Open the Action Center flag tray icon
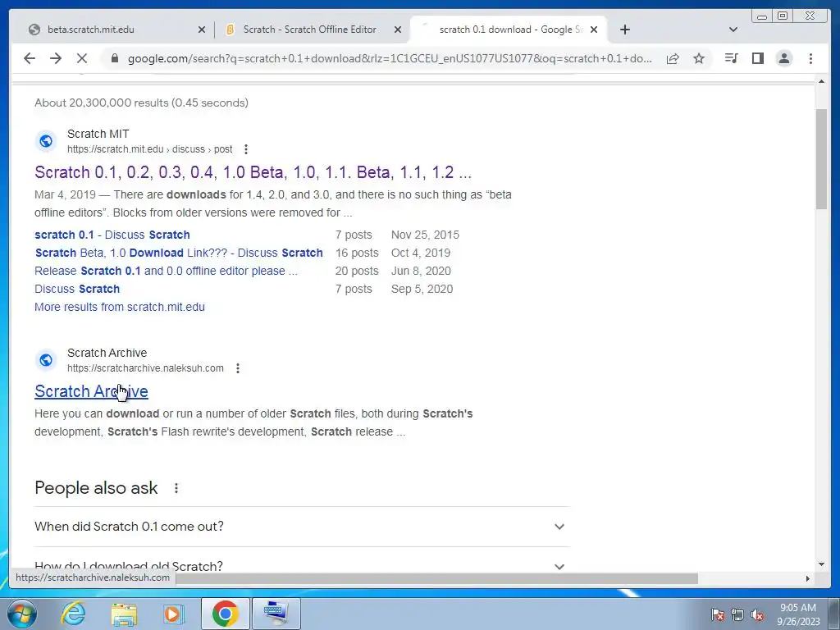This screenshot has height=630, width=840. [x=718, y=614]
